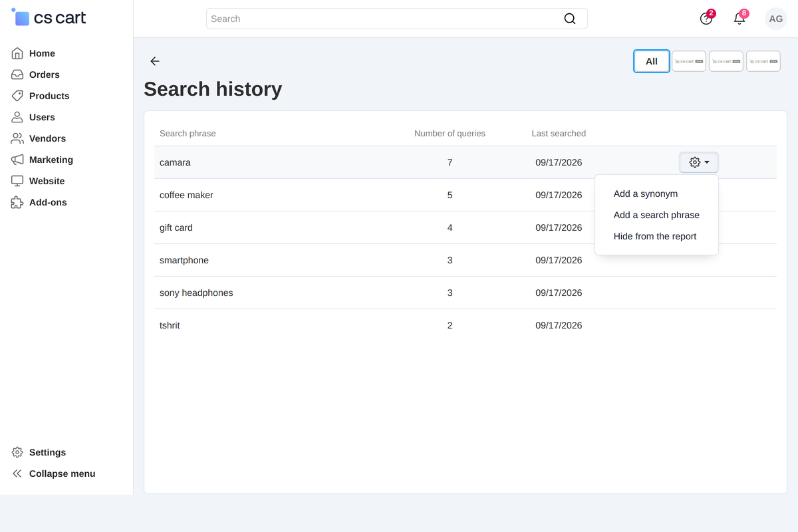
Task: Open notifications bell with badge 8
Action: tap(739, 19)
